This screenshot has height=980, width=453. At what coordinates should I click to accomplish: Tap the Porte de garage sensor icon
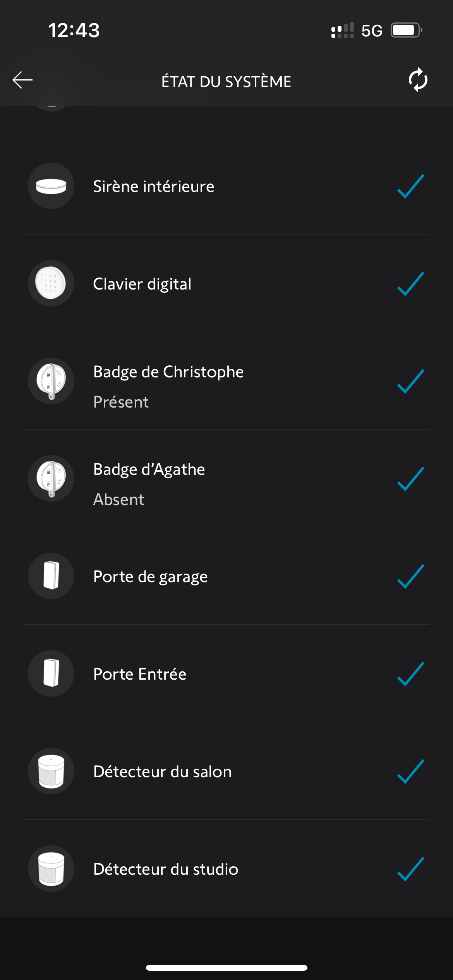pos(51,576)
